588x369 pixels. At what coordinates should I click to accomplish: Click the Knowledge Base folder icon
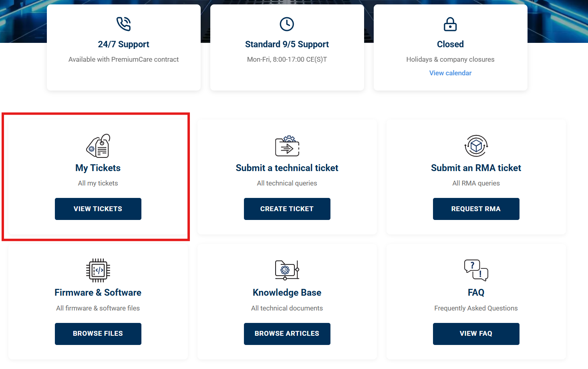click(x=287, y=270)
